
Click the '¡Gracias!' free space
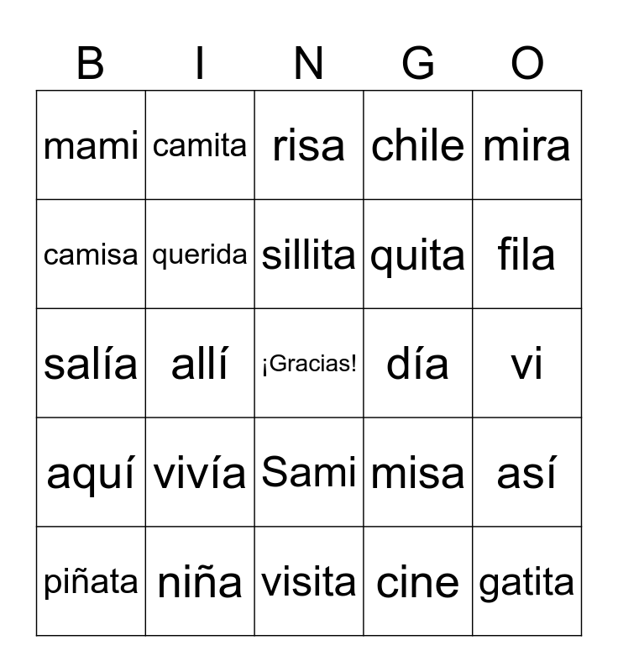pyautogui.click(x=309, y=364)
